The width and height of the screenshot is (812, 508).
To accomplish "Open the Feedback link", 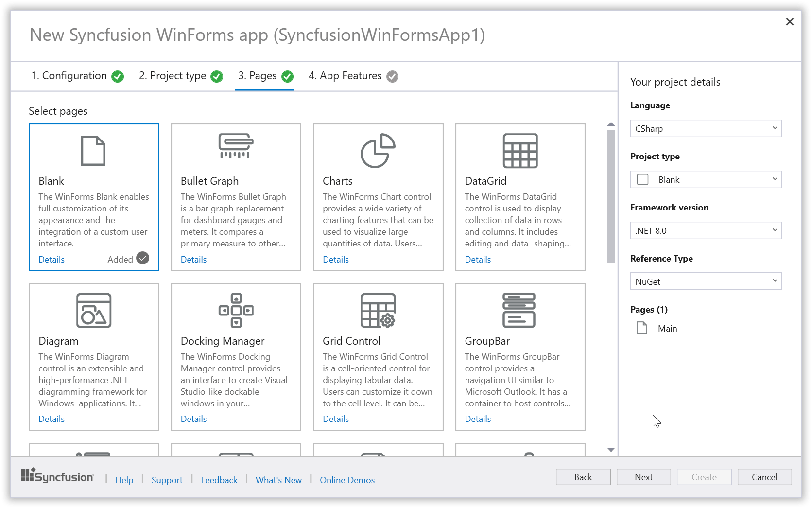I will [x=219, y=480].
